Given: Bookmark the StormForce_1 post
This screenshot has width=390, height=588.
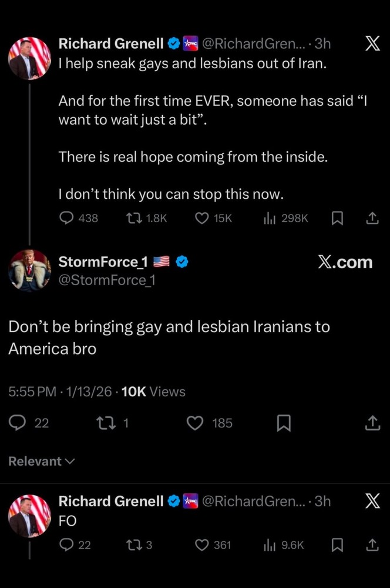Looking at the screenshot, I should click(x=284, y=423).
